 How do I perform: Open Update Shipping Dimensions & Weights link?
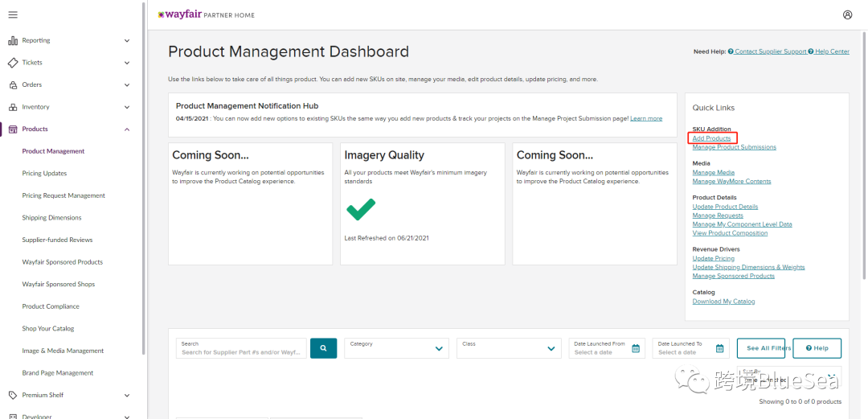coord(748,267)
